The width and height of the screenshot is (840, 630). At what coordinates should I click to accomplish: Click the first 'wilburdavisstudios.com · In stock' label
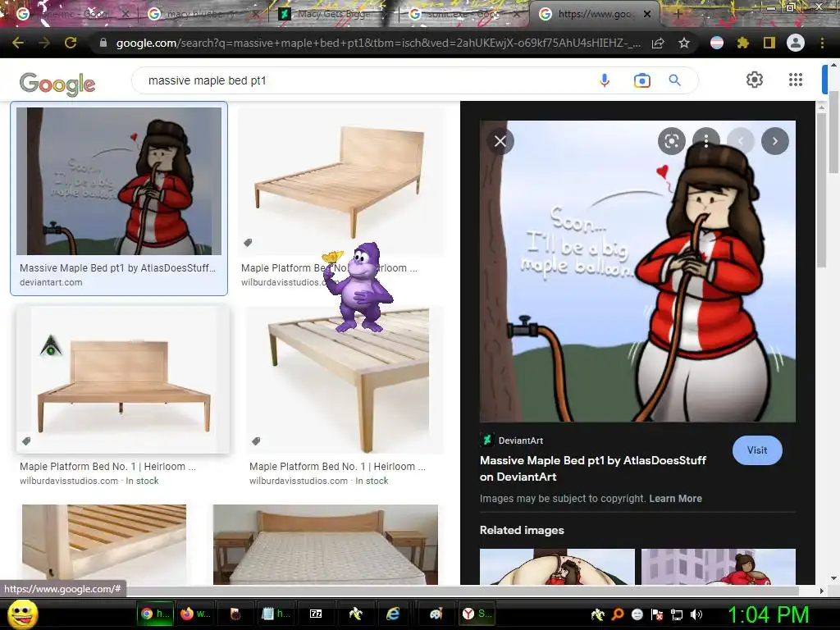89,481
